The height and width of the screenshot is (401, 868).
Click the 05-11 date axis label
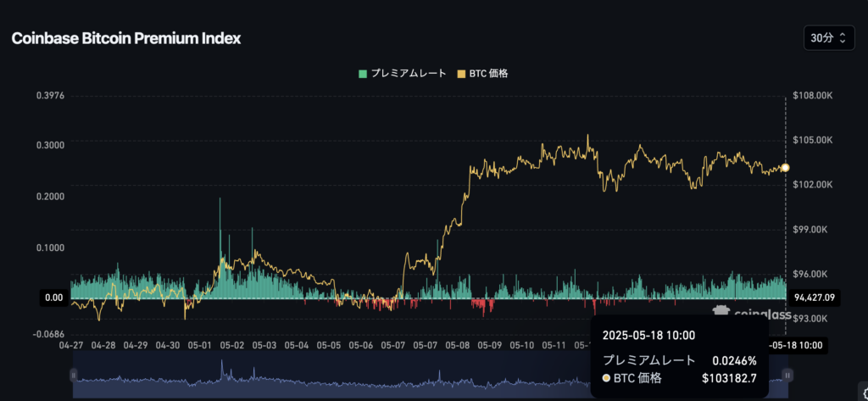(x=554, y=345)
